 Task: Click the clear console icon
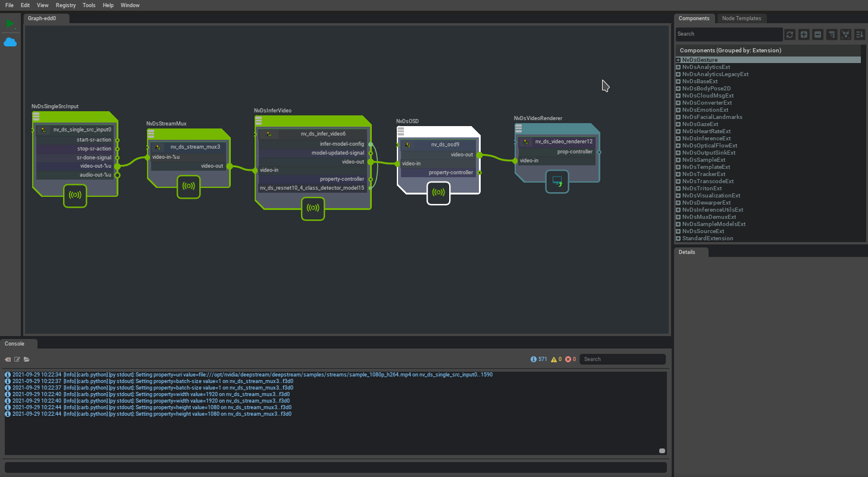point(8,359)
